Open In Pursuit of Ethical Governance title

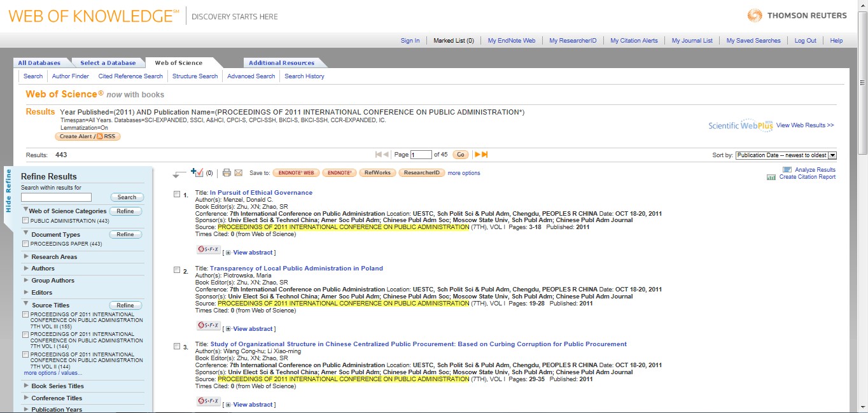tap(261, 193)
